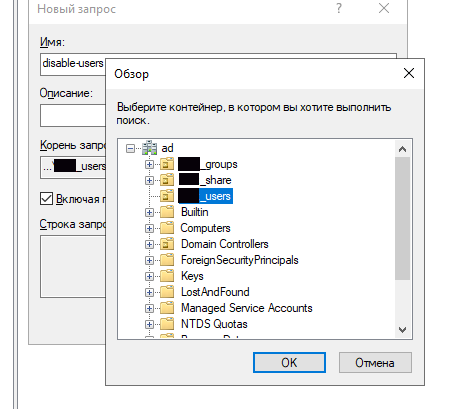Select the ForeignSecurityPrincipals tree item

coord(240,260)
